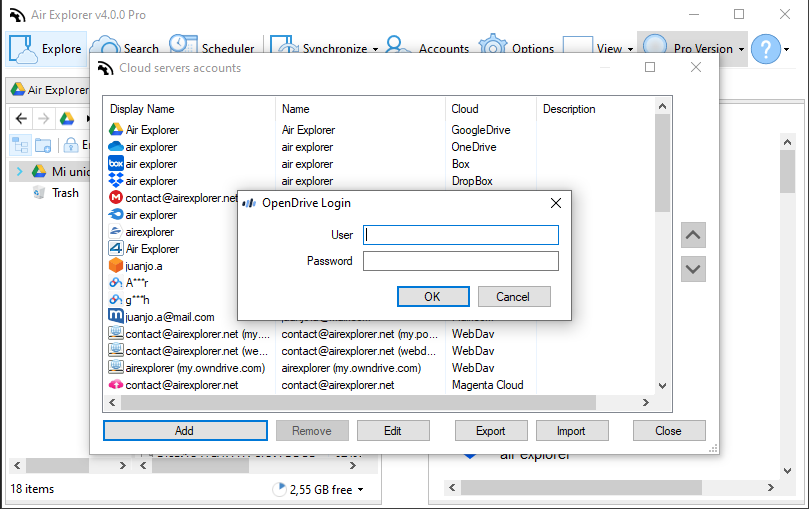Sort by Description column header

pyautogui.click(x=569, y=109)
